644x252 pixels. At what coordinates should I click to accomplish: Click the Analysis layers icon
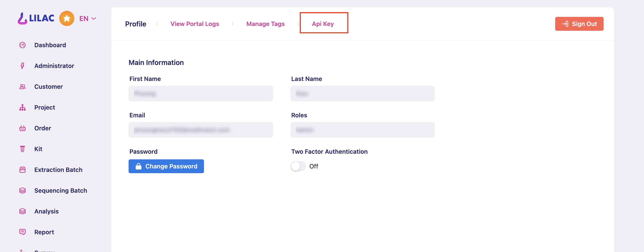coord(22,212)
